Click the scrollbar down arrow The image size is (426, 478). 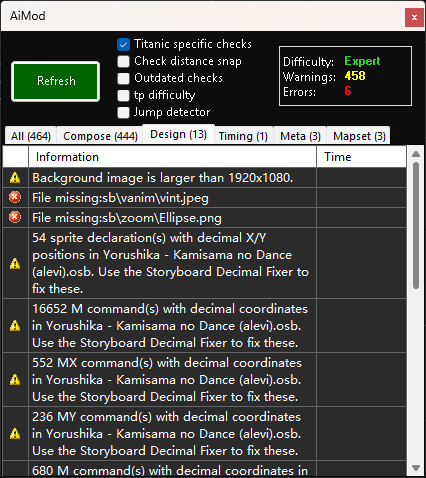coord(416,468)
